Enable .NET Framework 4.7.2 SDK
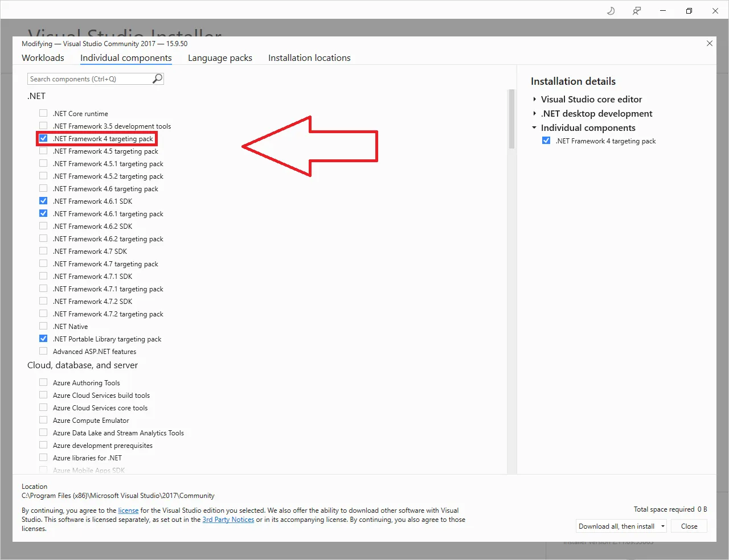The width and height of the screenshot is (729, 560). [x=43, y=301]
